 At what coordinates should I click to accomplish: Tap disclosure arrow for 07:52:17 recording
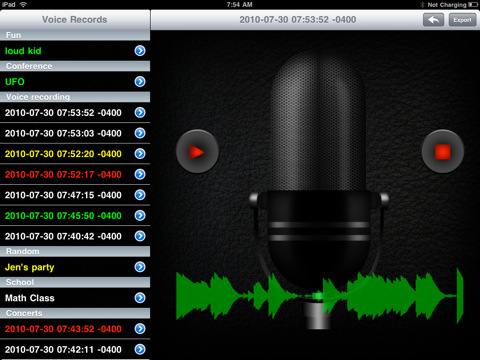click(140, 174)
